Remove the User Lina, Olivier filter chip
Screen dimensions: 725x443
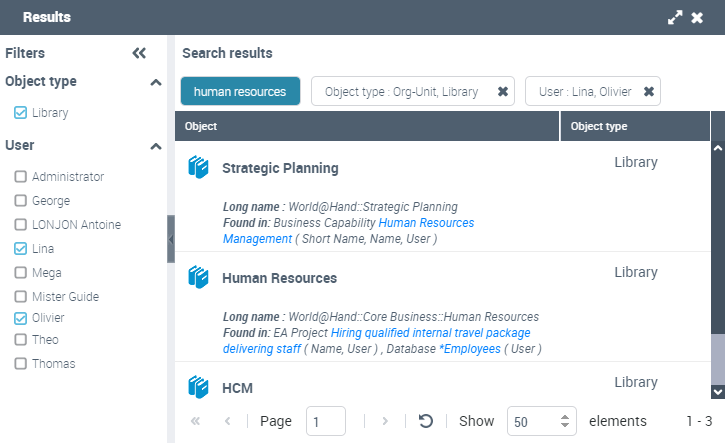pos(649,92)
